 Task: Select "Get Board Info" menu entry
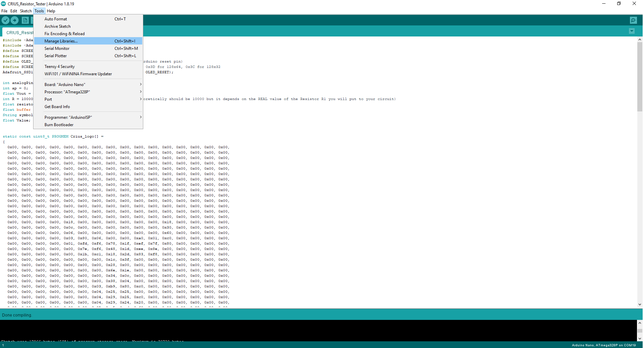pos(57,106)
